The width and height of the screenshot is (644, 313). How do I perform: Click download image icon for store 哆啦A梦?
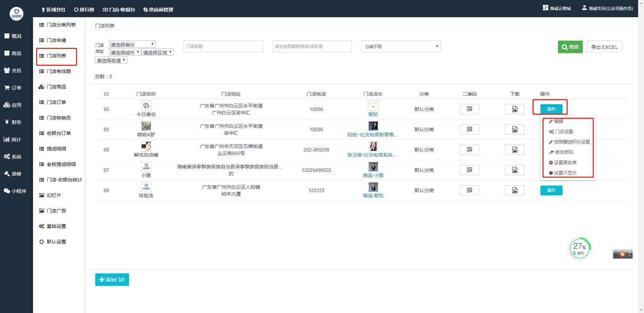[x=514, y=129]
